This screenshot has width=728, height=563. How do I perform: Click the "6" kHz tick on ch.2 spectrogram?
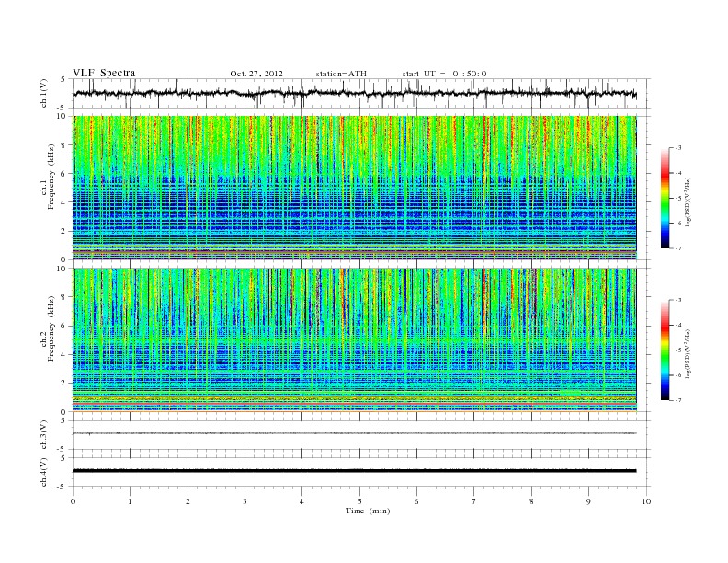[63, 326]
